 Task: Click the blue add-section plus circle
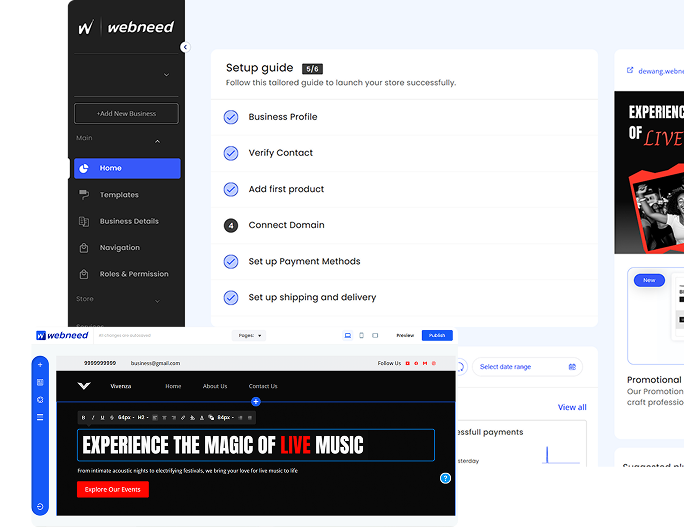click(256, 401)
